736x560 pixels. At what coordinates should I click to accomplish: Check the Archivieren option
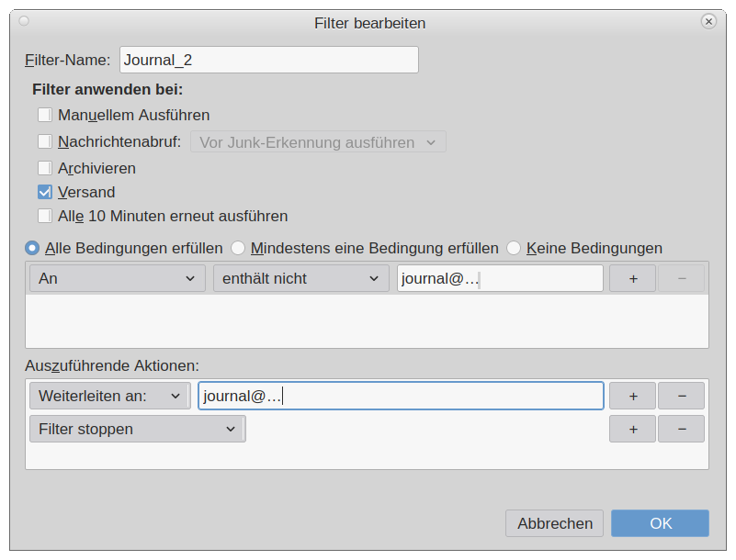(45, 168)
